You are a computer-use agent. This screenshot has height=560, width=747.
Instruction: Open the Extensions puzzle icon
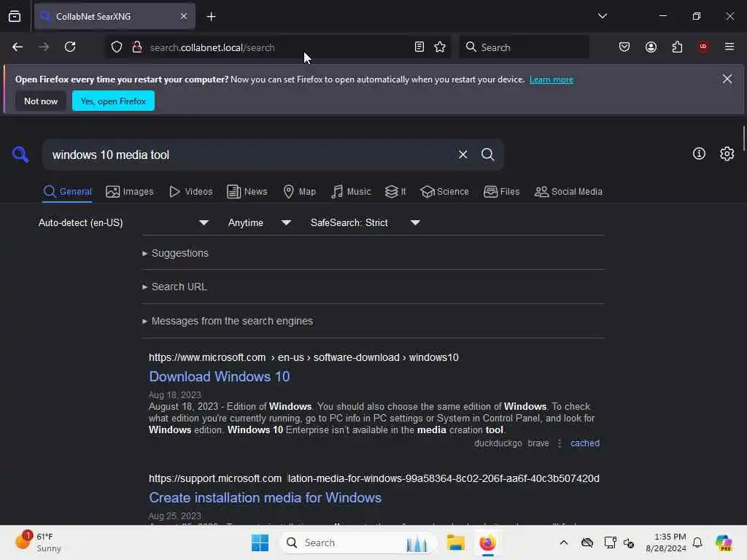(x=677, y=47)
